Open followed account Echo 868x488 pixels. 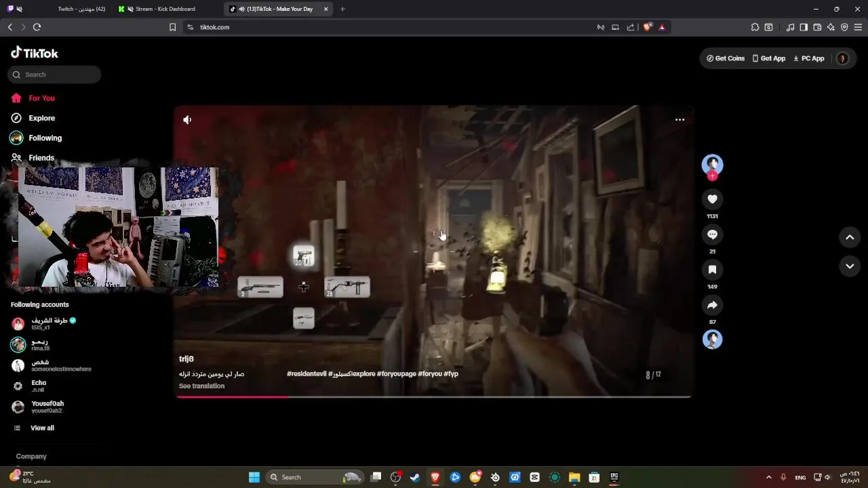[31, 386]
